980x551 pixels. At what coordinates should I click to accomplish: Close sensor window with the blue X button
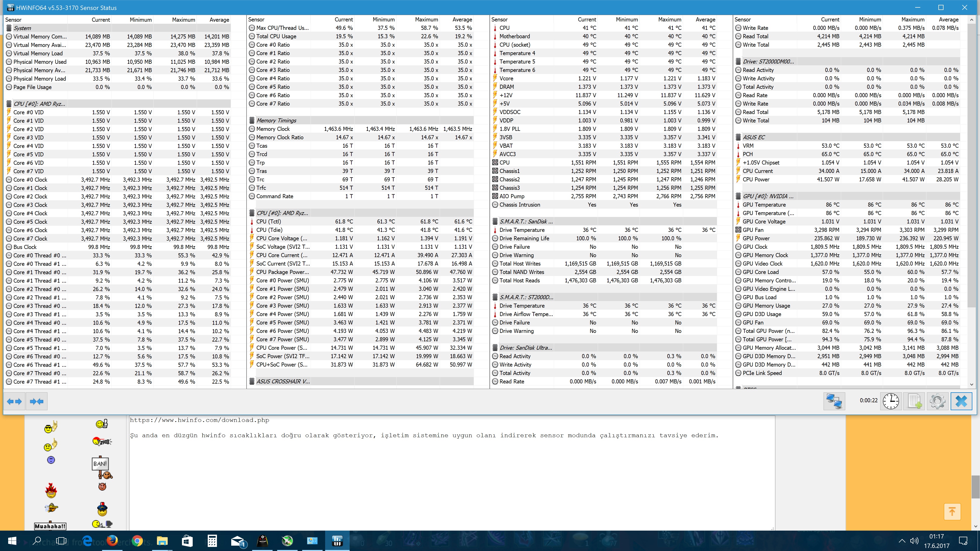point(961,401)
